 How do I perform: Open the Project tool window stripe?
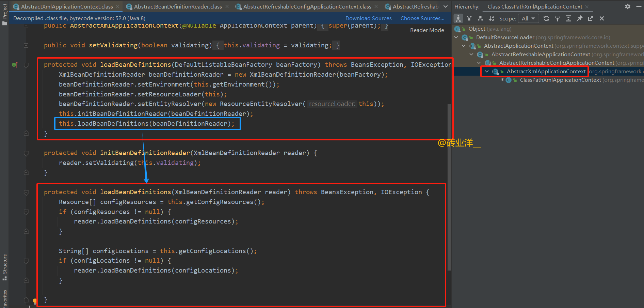(x=4, y=14)
